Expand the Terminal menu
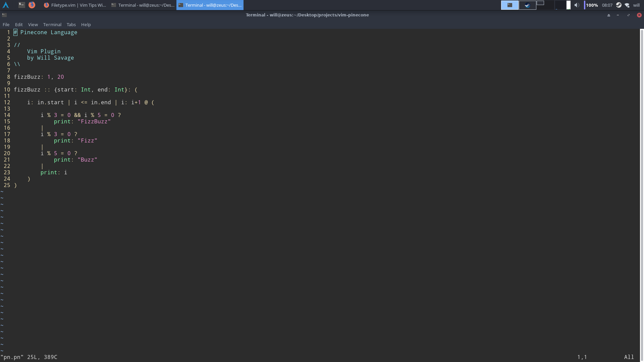The image size is (644, 362). point(52,24)
